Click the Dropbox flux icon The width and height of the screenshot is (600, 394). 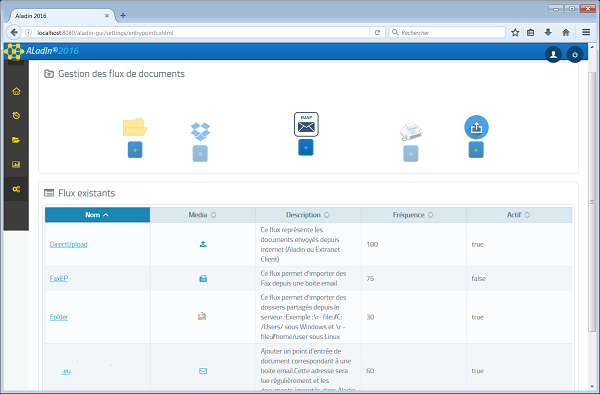coord(201,131)
